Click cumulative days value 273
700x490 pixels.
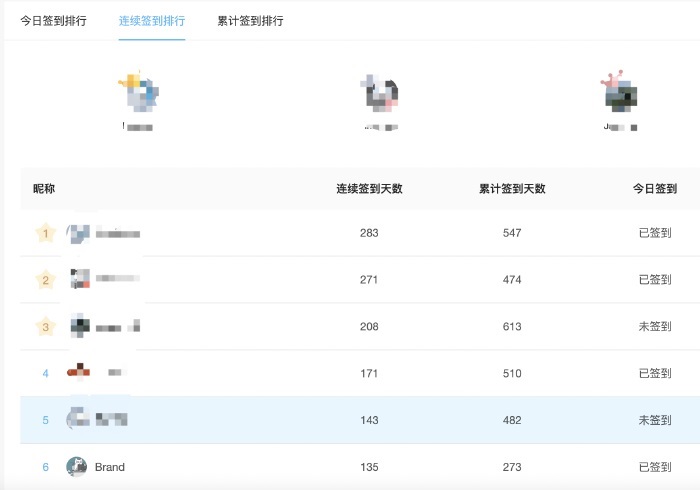point(512,467)
